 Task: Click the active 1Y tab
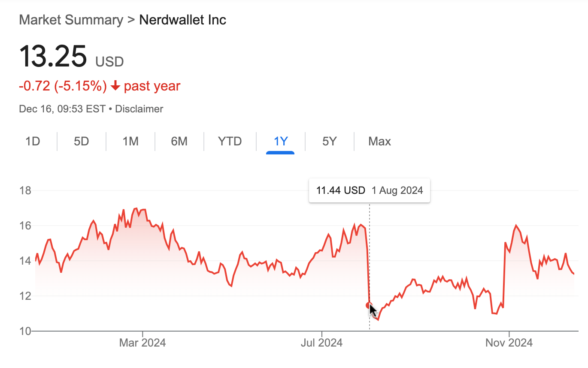click(x=280, y=142)
